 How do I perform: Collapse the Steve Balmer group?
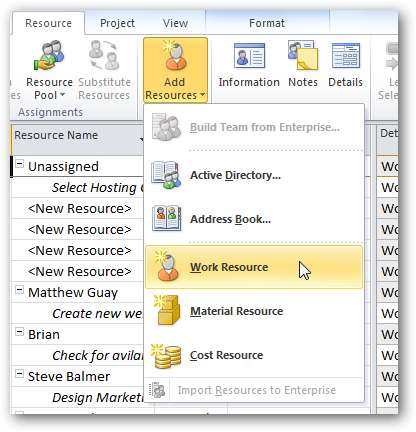(20, 374)
